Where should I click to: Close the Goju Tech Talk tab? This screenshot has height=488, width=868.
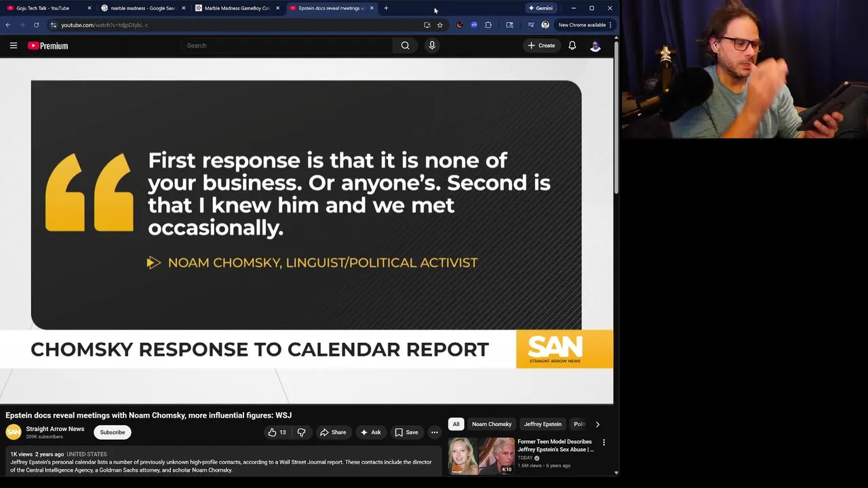[x=89, y=8]
